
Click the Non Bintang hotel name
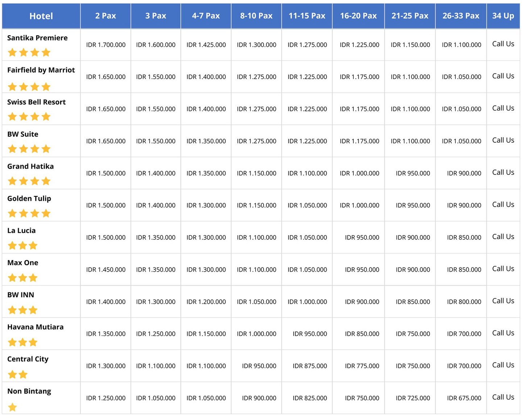pyautogui.click(x=29, y=391)
